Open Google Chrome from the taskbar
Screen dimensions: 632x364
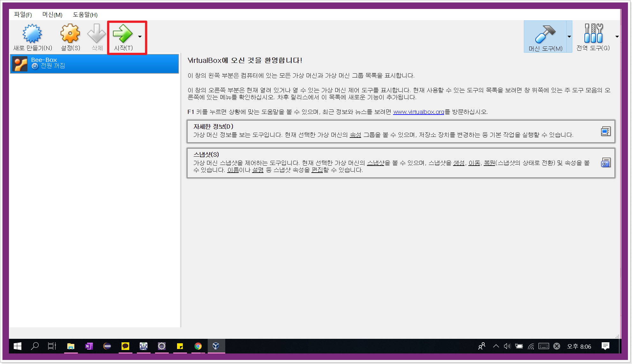pyautogui.click(x=198, y=346)
